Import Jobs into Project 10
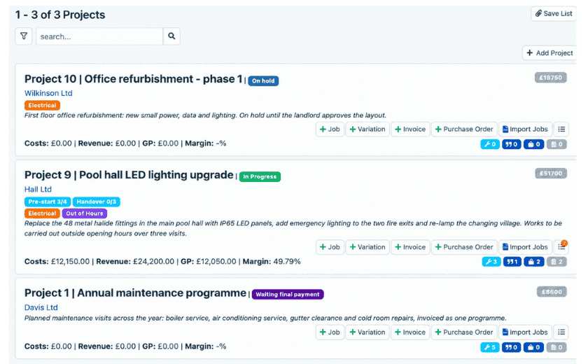588x364 pixels. (526, 129)
